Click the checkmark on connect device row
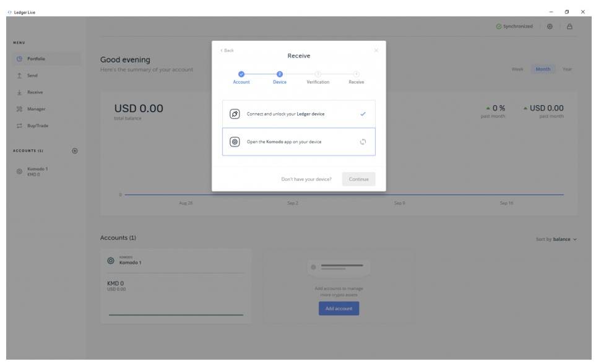596x364 pixels. tap(363, 114)
